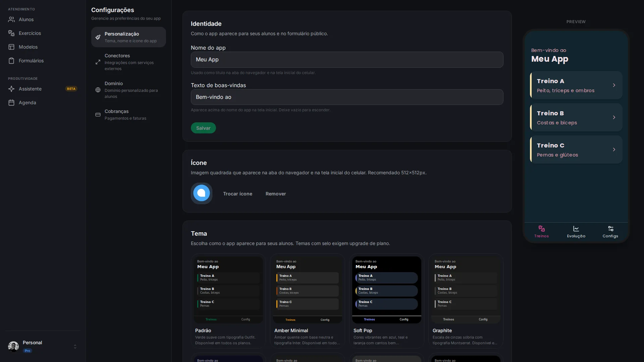644x362 pixels.
Task: Select the Amber Minimal theme card
Action: tap(308, 301)
